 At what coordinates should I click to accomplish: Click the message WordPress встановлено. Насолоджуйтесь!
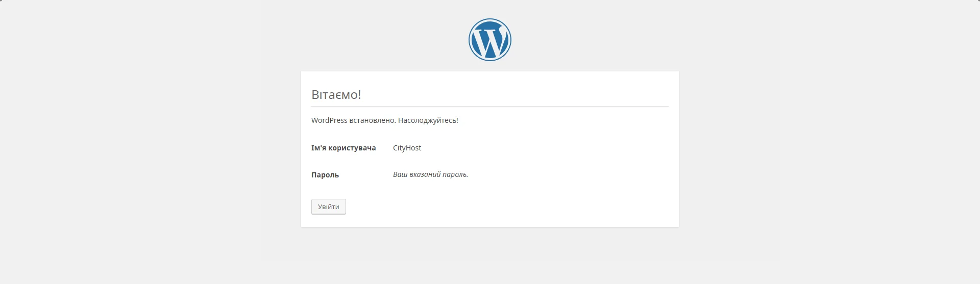pos(385,120)
